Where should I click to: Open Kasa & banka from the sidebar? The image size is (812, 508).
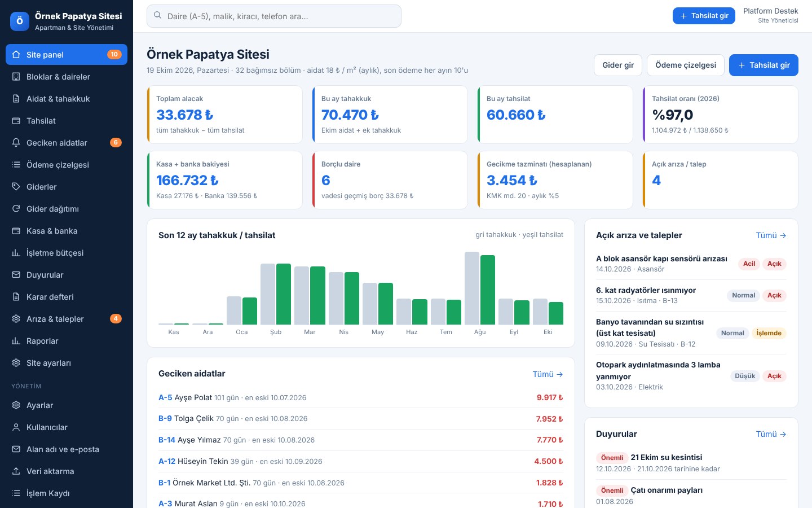[x=67, y=231]
